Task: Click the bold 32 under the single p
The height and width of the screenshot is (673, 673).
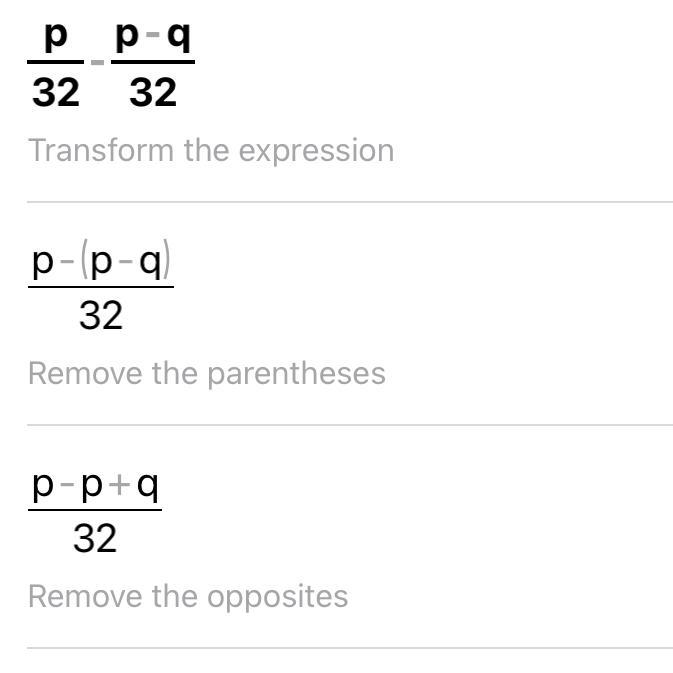Action: point(56,92)
